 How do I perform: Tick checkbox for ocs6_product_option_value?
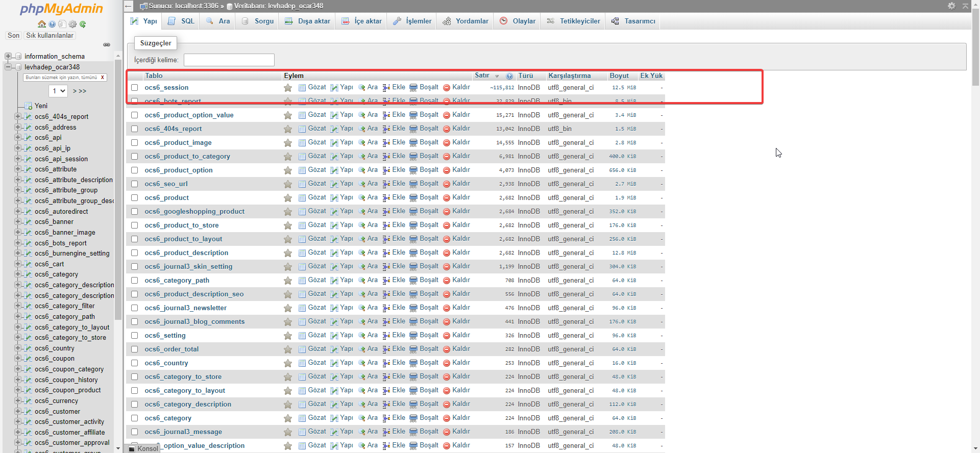pos(135,115)
